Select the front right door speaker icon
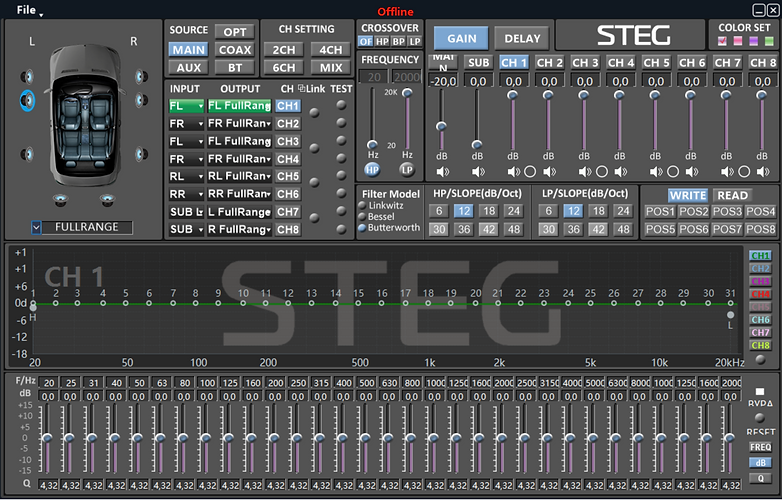 (142, 100)
